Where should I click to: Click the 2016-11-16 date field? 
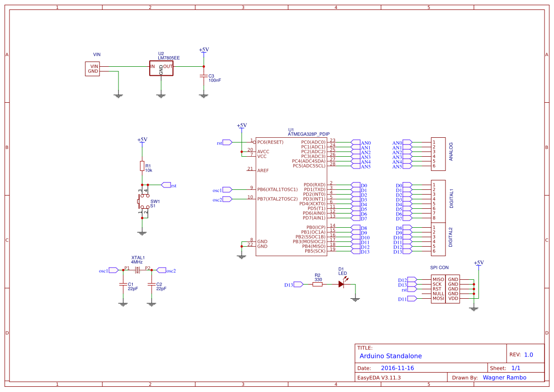pos(397,368)
